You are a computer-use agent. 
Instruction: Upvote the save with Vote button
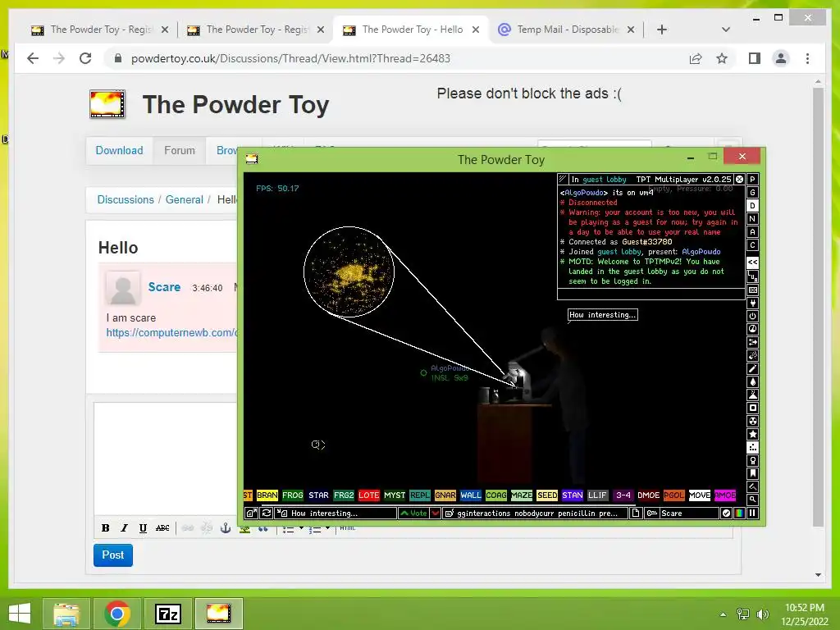[x=413, y=514]
